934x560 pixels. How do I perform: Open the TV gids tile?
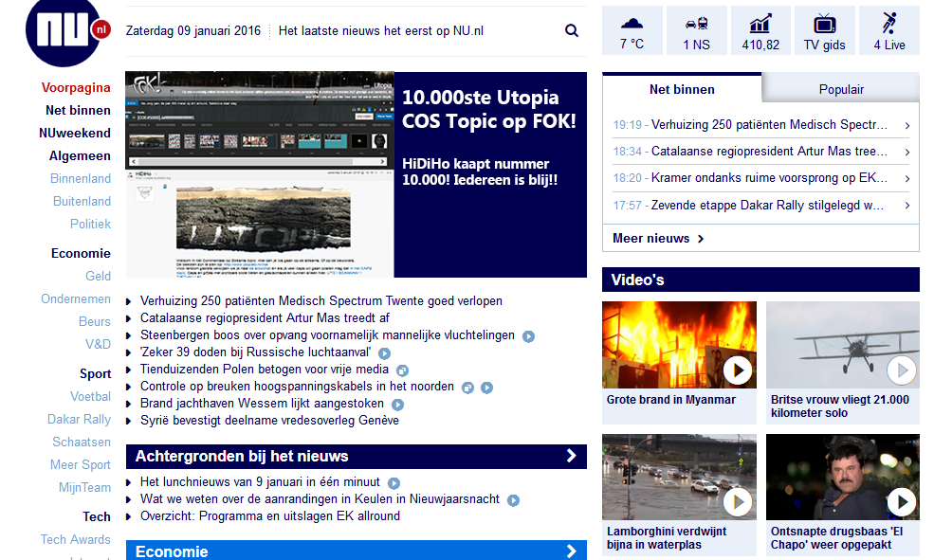coord(824,30)
